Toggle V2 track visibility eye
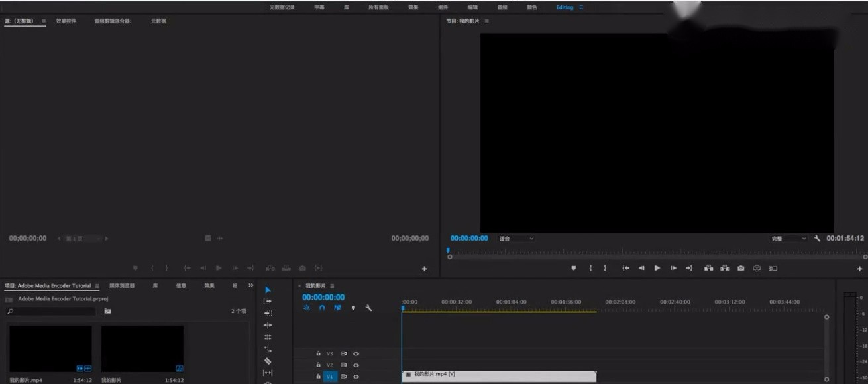 click(x=356, y=365)
